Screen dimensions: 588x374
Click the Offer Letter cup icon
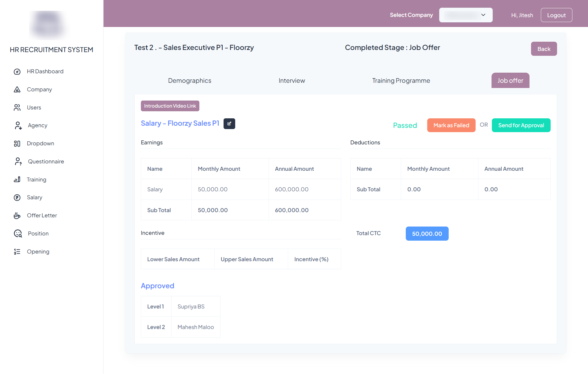pyautogui.click(x=17, y=216)
